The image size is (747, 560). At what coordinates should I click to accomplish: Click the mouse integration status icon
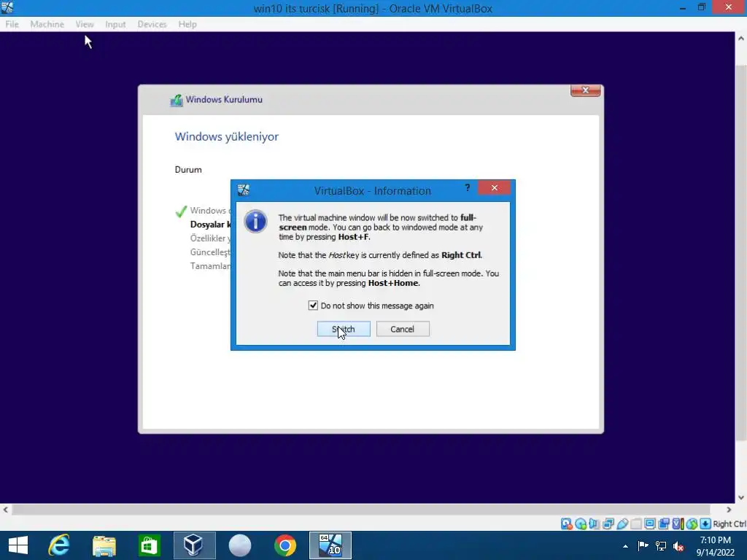[692, 524]
